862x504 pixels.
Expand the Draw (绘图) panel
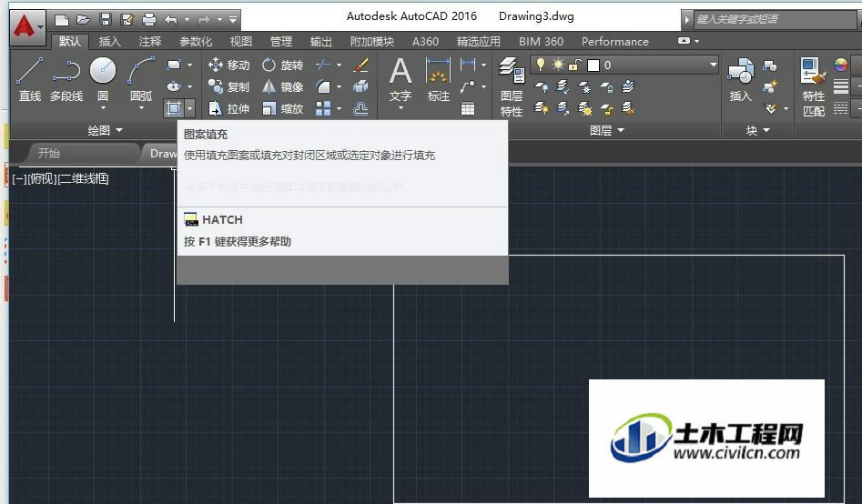pyautogui.click(x=105, y=130)
